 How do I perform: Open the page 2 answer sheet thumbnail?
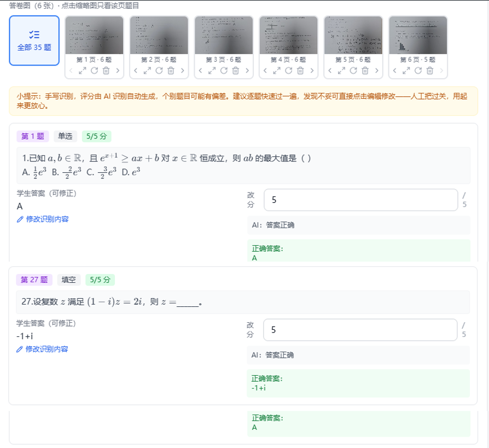(159, 35)
